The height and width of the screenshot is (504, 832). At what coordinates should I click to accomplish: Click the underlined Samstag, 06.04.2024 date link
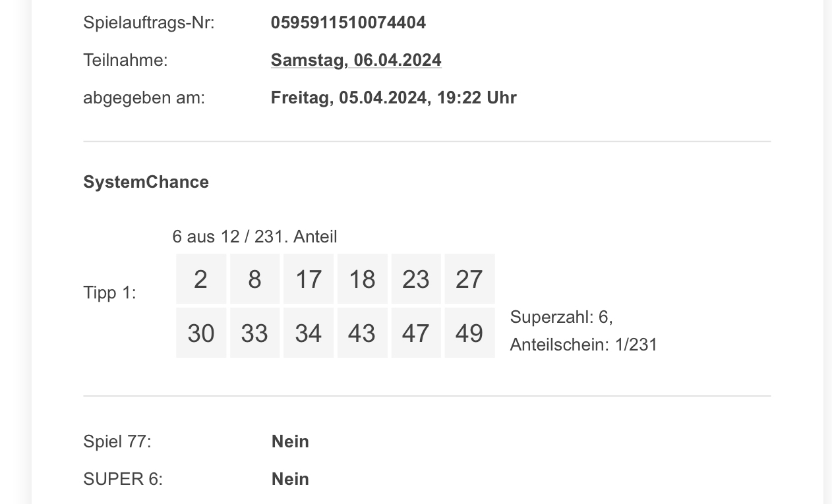click(356, 60)
